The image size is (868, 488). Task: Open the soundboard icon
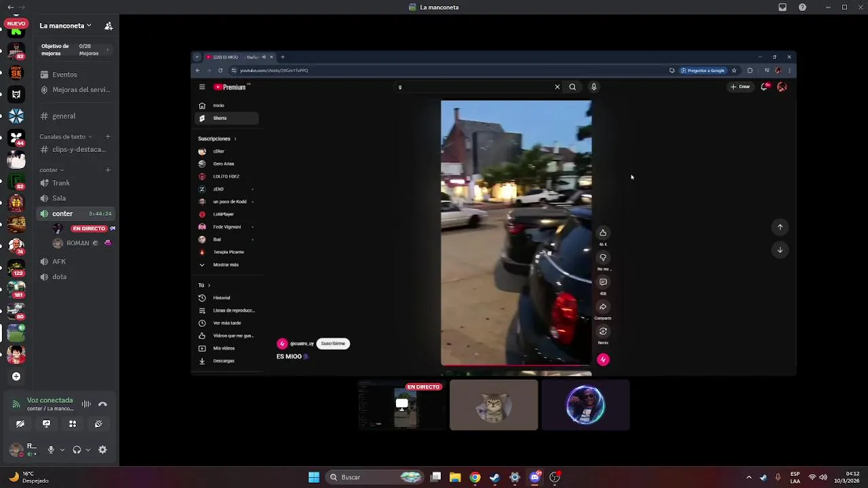[x=98, y=424]
